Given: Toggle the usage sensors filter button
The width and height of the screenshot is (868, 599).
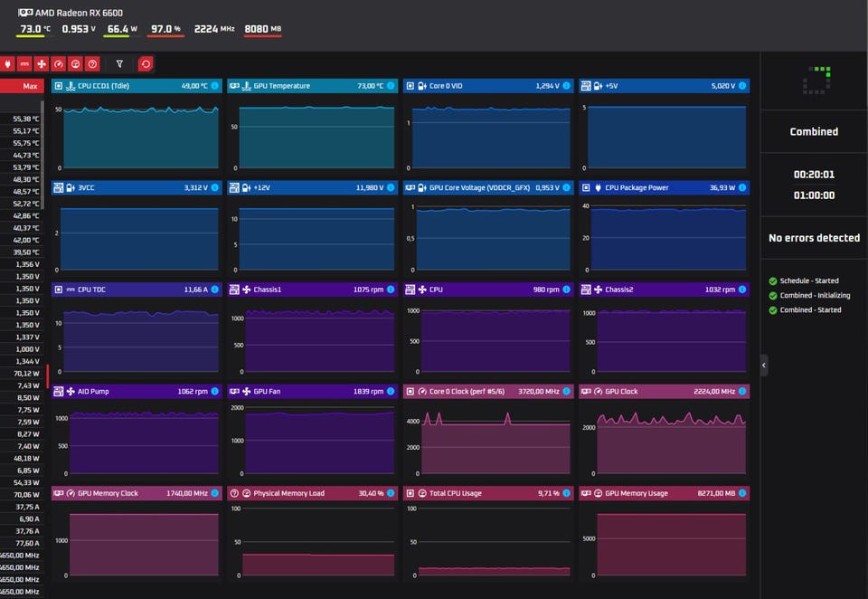Looking at the screenshot, I should click(x=76, y=64).
